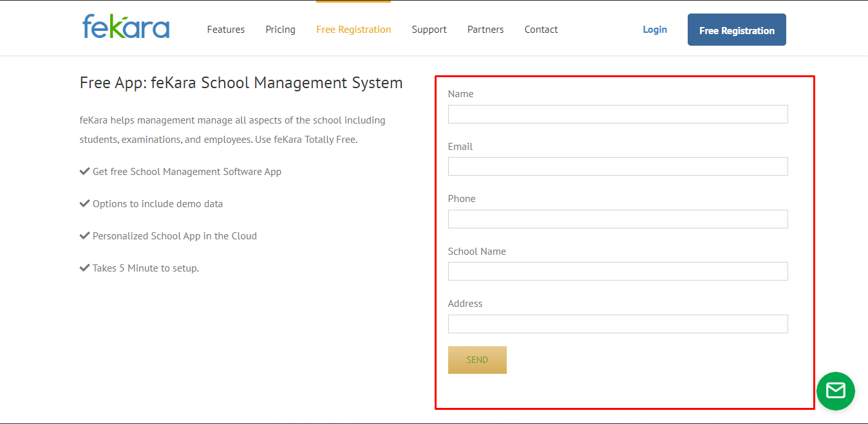
Task: Focus the Email input field
Action: click(618, 167)
